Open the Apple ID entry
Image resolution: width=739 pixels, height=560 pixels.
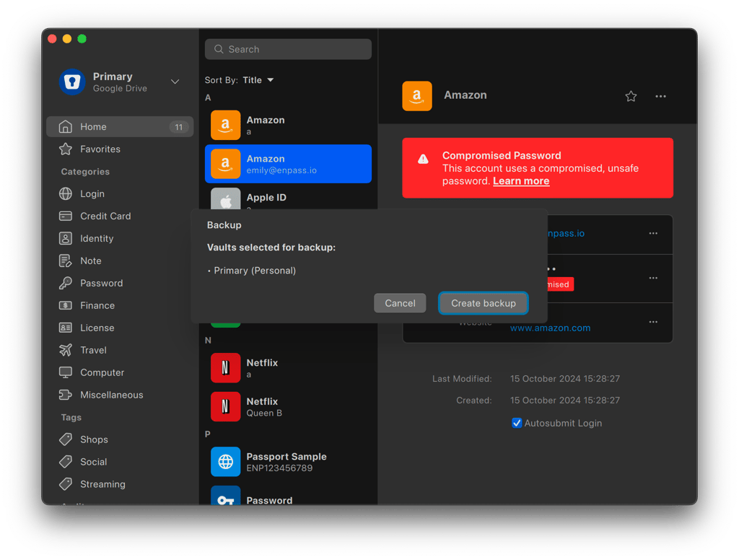pos(288,198)
